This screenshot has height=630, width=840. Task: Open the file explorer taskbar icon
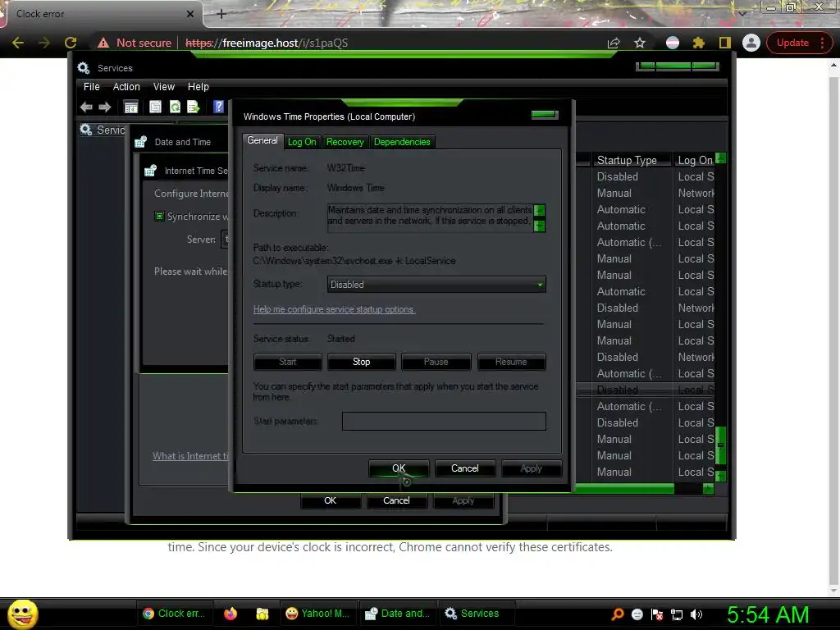tap(262, 614)
